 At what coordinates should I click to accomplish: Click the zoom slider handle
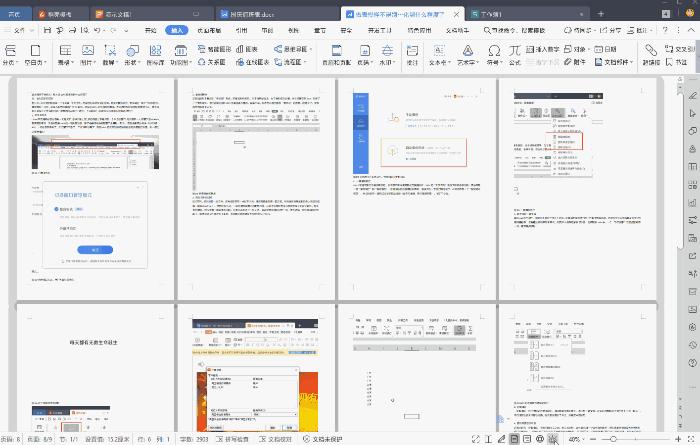613,439
